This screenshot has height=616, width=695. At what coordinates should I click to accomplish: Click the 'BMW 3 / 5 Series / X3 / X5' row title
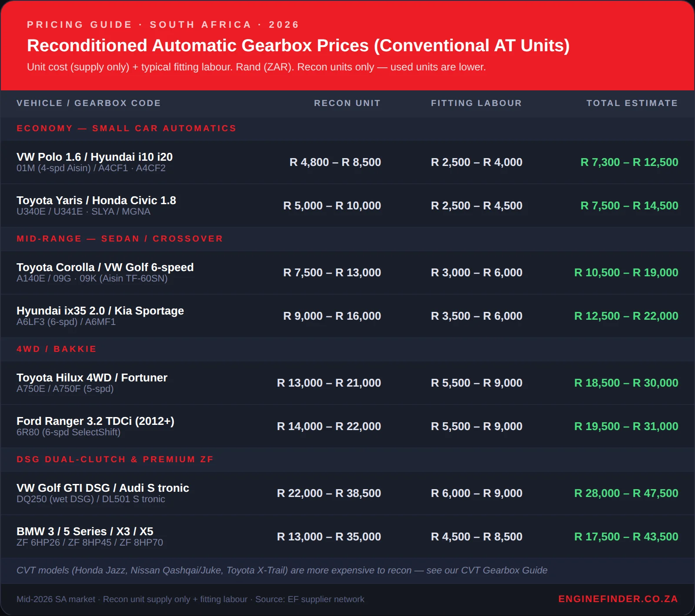(85, 531)
